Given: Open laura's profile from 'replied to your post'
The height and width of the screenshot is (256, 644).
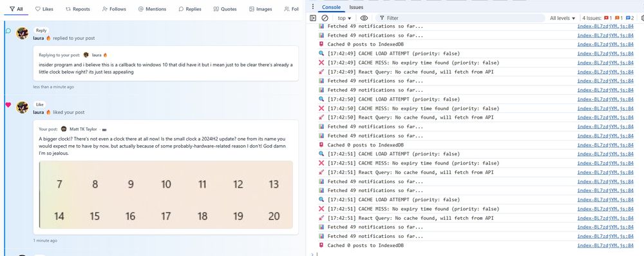Looking at the screenshot, I should click(39, 38).
